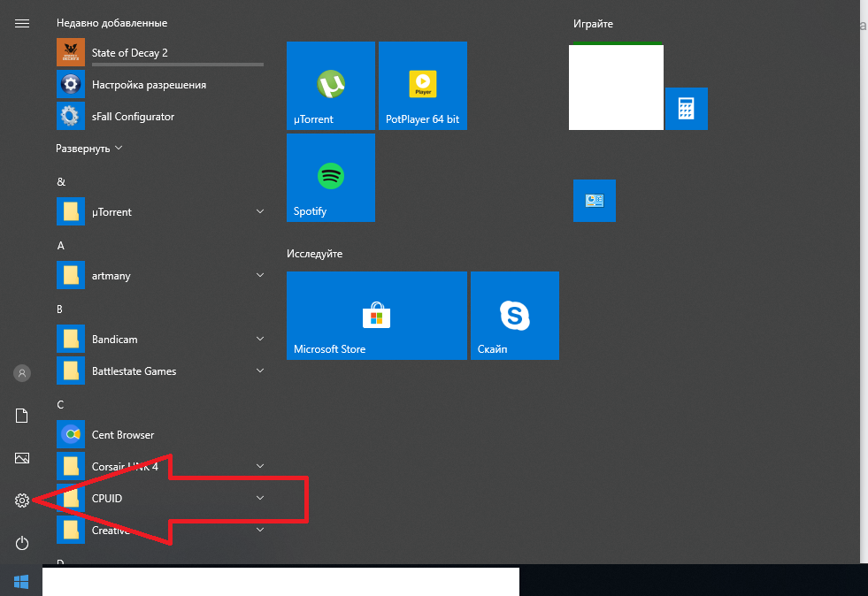Expand Bandicam folder chevron
Screen dimensions: 868x596
(x=259, y=339)
